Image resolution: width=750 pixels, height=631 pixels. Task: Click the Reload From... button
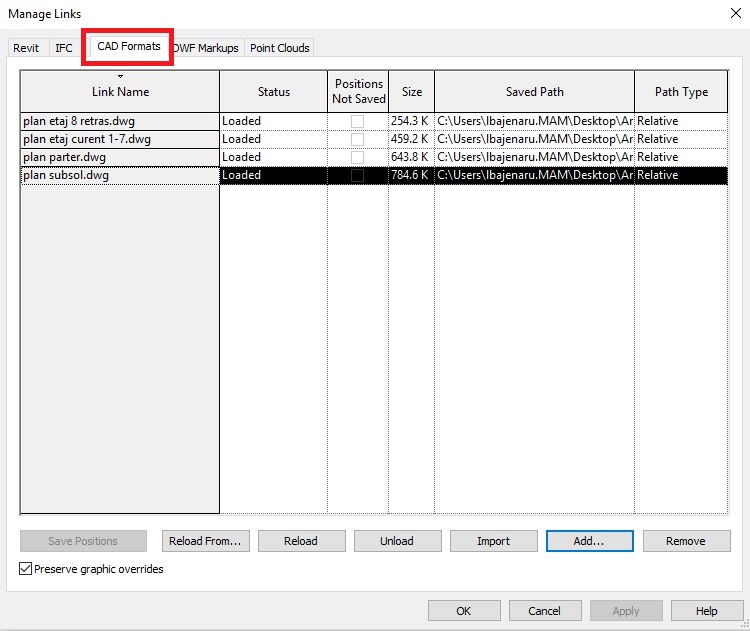point(206,541)
